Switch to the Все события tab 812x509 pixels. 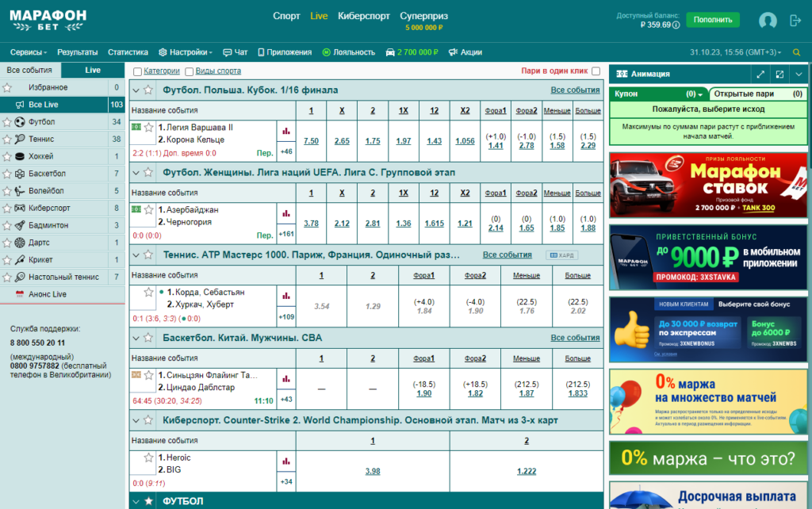point(29,70)
